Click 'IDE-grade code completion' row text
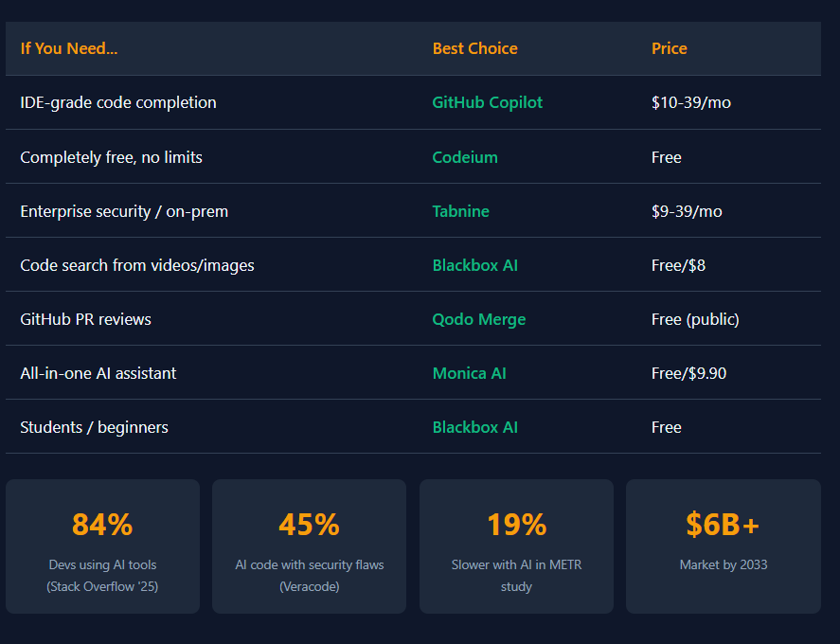The width and height of the screenshot is (840, 644). (118, 102)
